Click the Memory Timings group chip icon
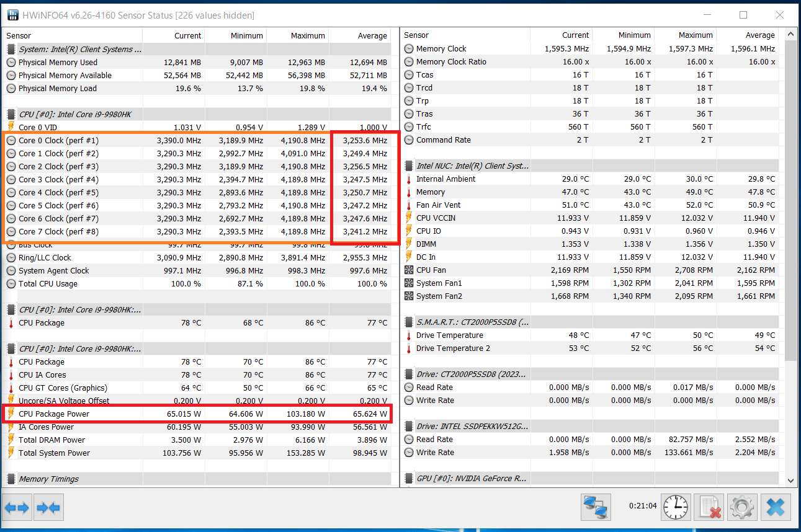The width and height of the screenshot is (801, 532). [x=11, y=479]
